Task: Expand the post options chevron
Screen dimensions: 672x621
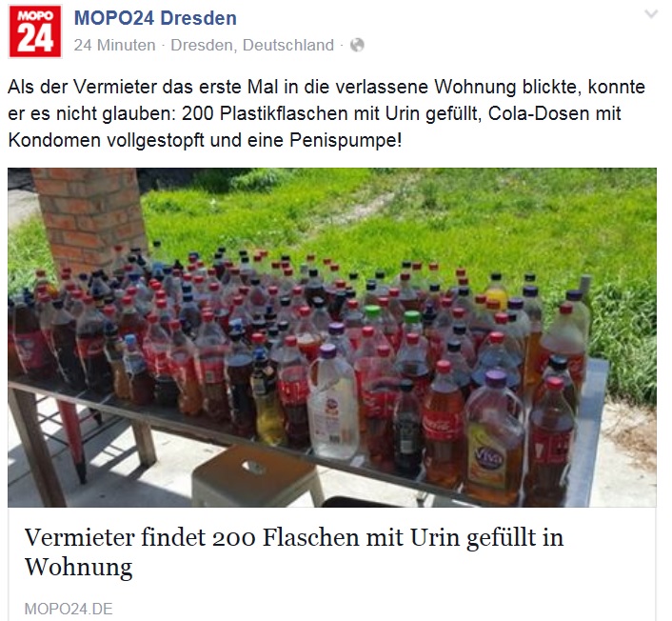Action: point(651,14)
